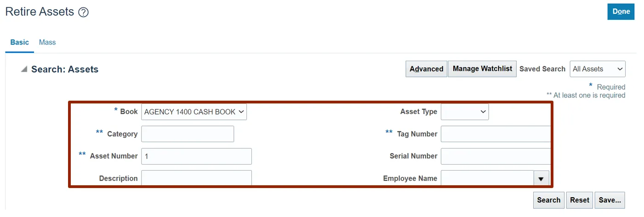The width and height of the screenshot is (644, 217).
Task: Focus the Category input field
Action: pyautogui.click(x=188, y=134)
